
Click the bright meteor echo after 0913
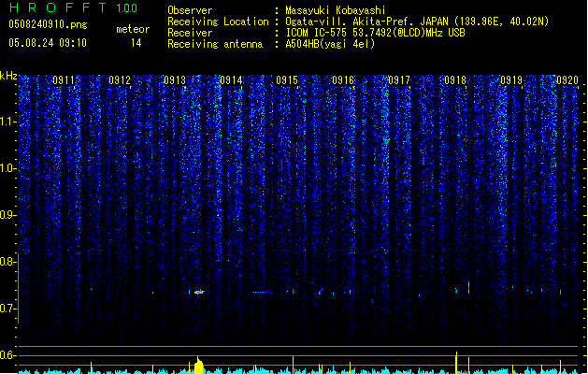pyautogui.click(x=199, y=292)
